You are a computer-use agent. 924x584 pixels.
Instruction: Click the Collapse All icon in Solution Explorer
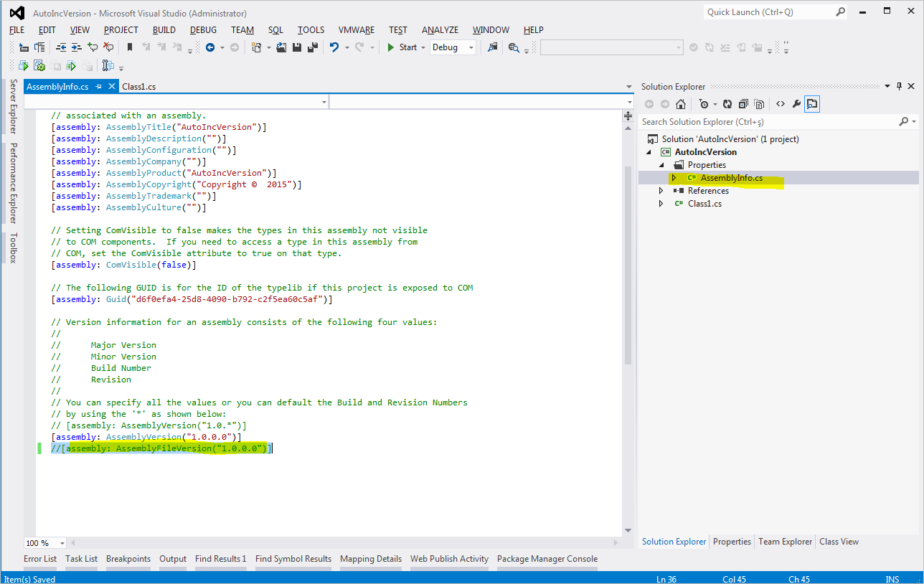[x=743, y=104]
